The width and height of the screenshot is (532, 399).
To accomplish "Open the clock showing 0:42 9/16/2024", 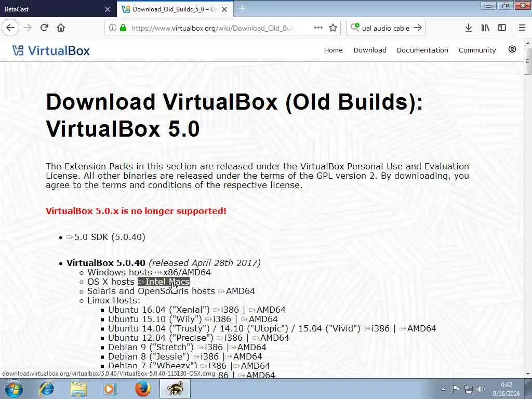I will (506, 389).
